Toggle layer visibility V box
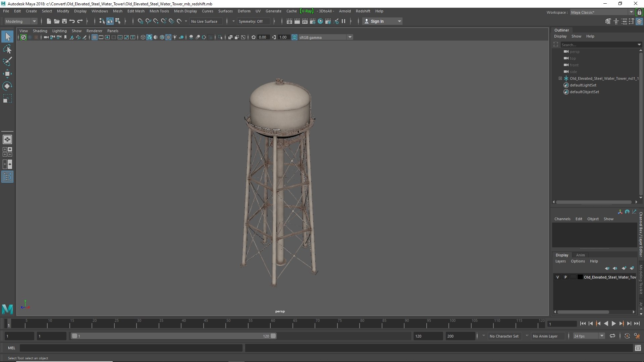The width and height of the screenshot is (644, 362). 557,277
